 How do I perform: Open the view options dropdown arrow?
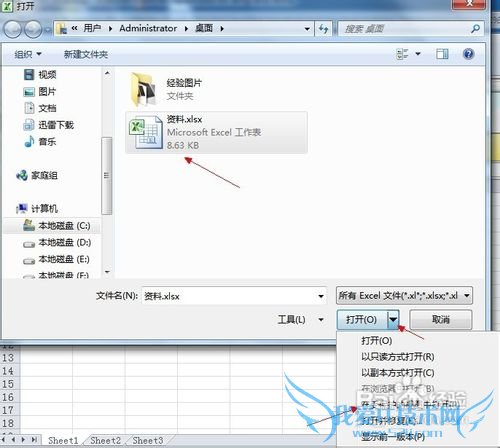418,54
